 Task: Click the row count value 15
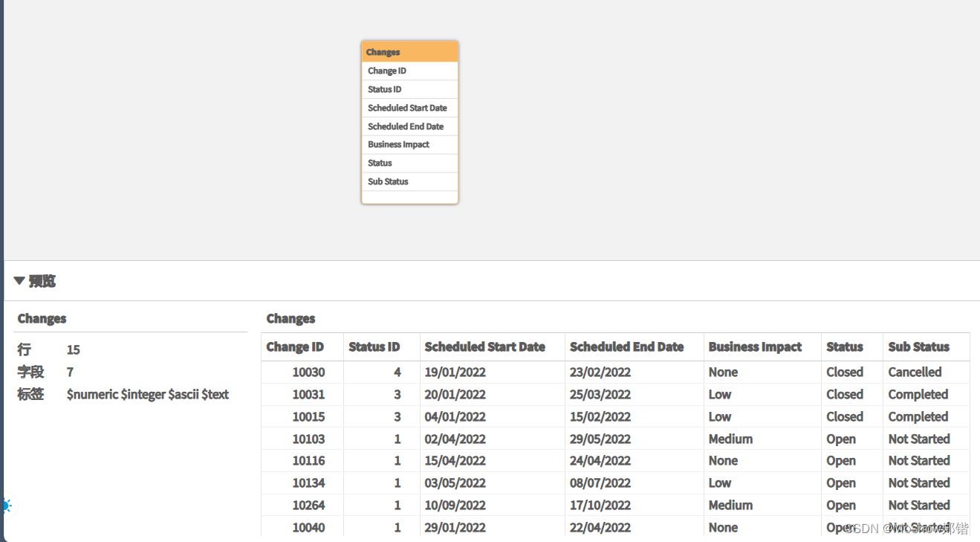click(x=69, y=349)
